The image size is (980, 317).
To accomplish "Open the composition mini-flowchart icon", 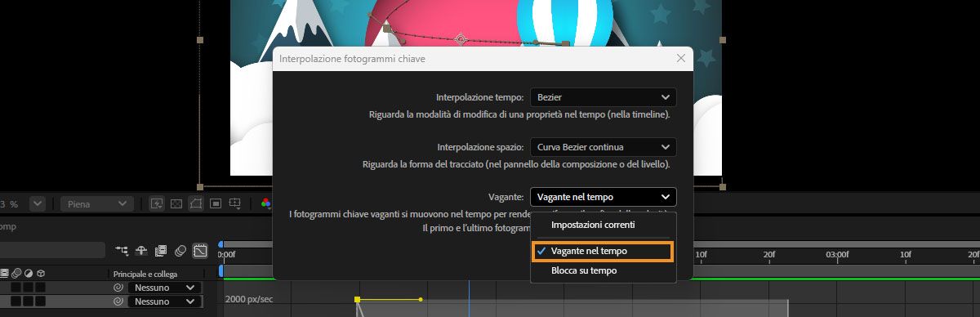I will 122,251.
